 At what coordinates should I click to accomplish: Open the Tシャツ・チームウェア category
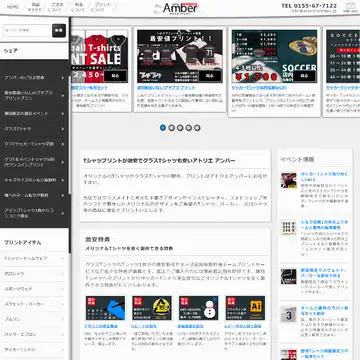34,258
